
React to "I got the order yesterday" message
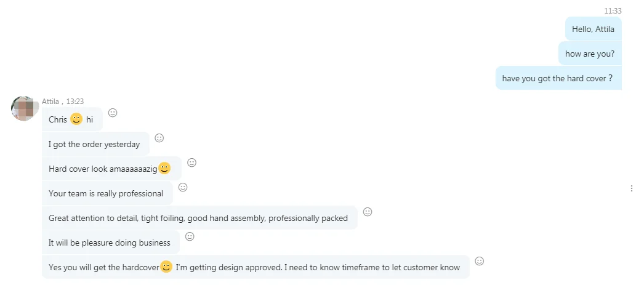coord(159,138)
